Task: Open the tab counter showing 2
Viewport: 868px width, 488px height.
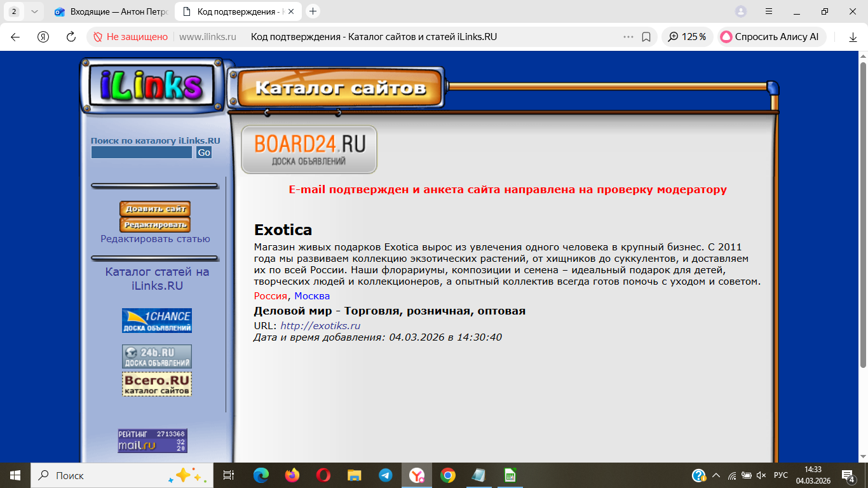Action: 14,11
